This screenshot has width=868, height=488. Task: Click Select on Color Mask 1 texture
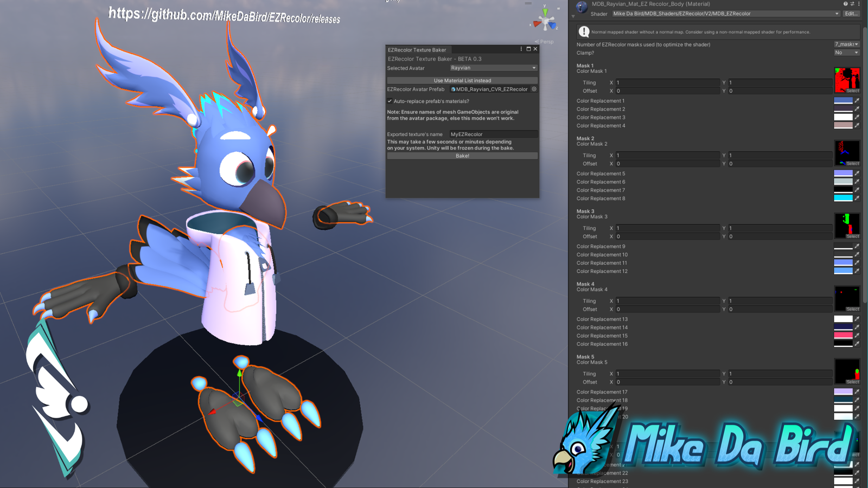tap(853, 91)
